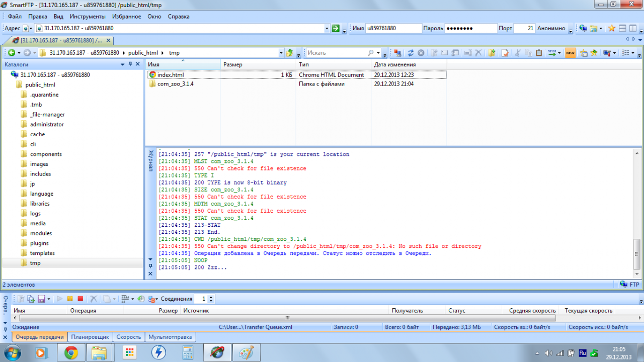The height and width of the screenshot is (362, 644).
Task: Toggle PASV passive mode button
Action: (570, 53)
